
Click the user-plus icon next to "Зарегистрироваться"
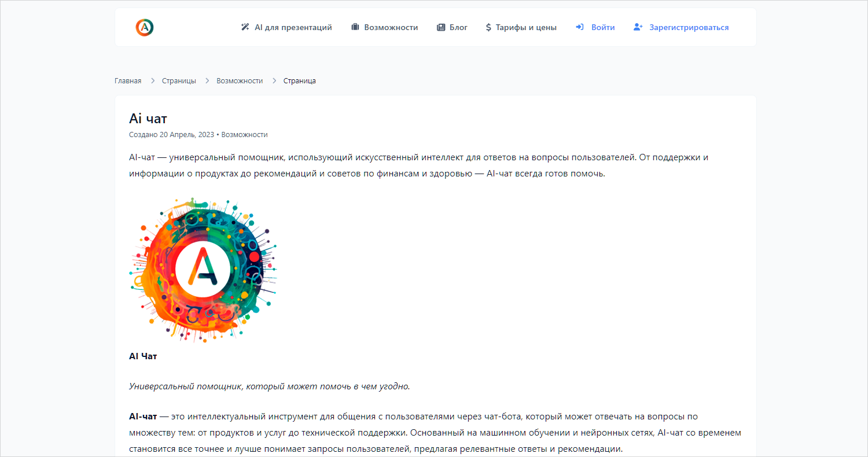click(x=637, y=27)
